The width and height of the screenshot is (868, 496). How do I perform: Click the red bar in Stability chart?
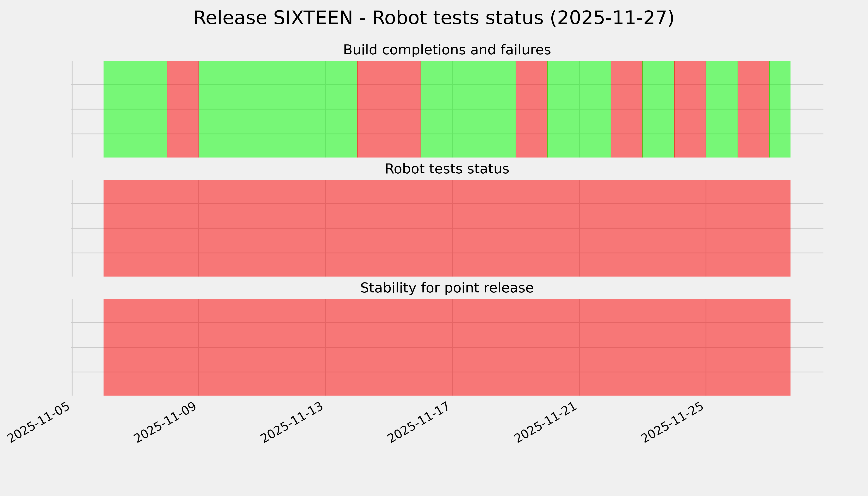click(x=447, y=347)
